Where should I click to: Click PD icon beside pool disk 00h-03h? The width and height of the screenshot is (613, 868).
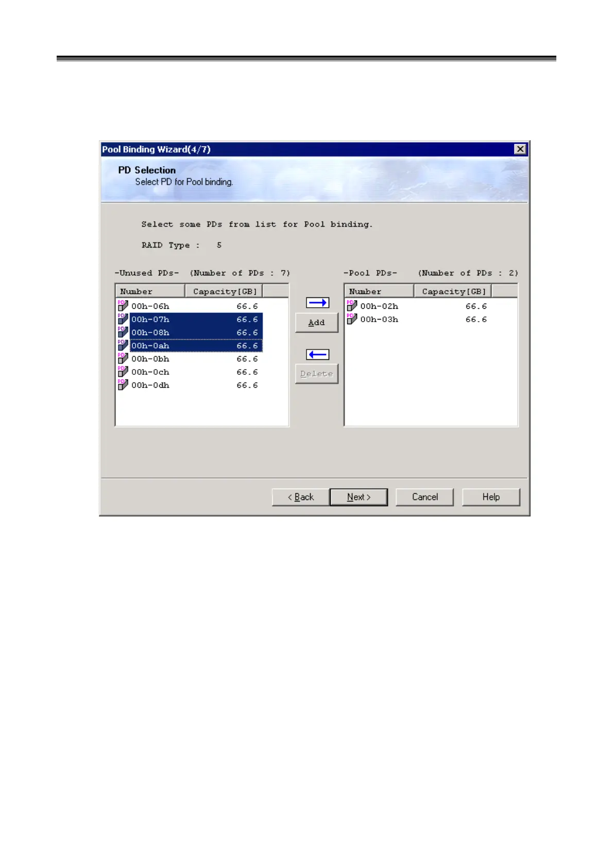[x=352, y=319]
